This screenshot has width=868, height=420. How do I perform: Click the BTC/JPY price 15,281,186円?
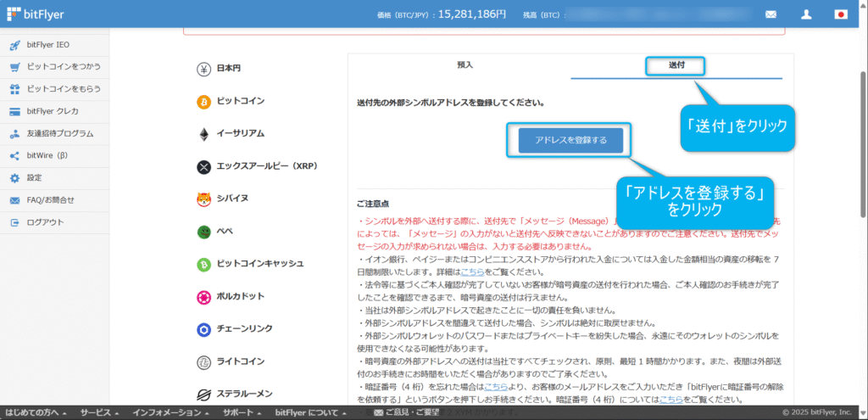pos(472,14)
